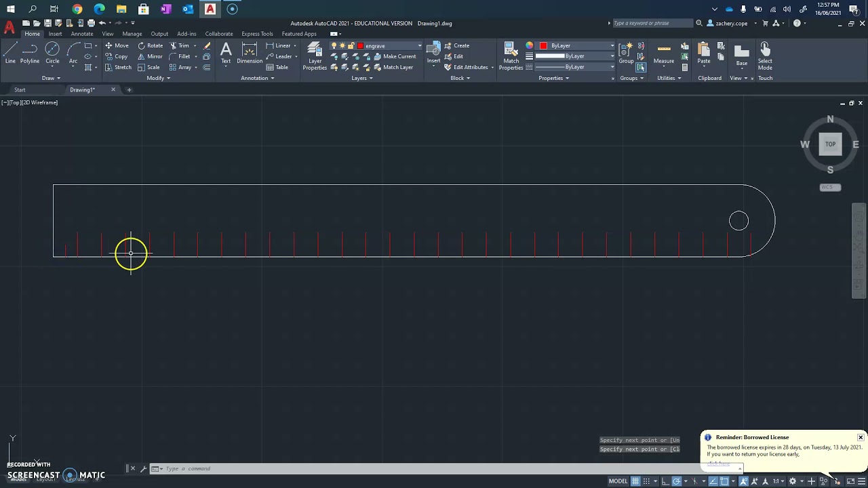The height and width of the screenshot is (488, 868).
Task: Expand the Draw panel
Action: [x=51, y=78]
